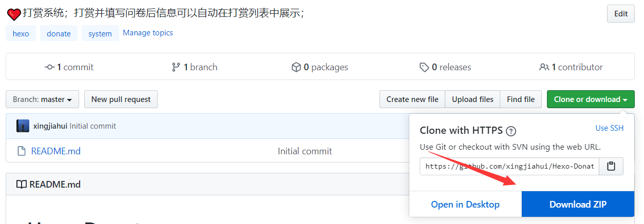
Task: View the 1 contributor page
Action: tap(571, 67)
